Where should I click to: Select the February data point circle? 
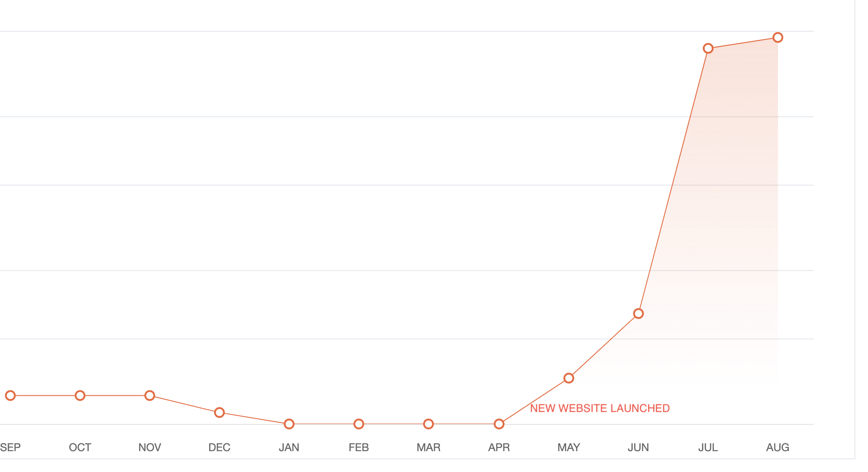(x=359, y=424)
